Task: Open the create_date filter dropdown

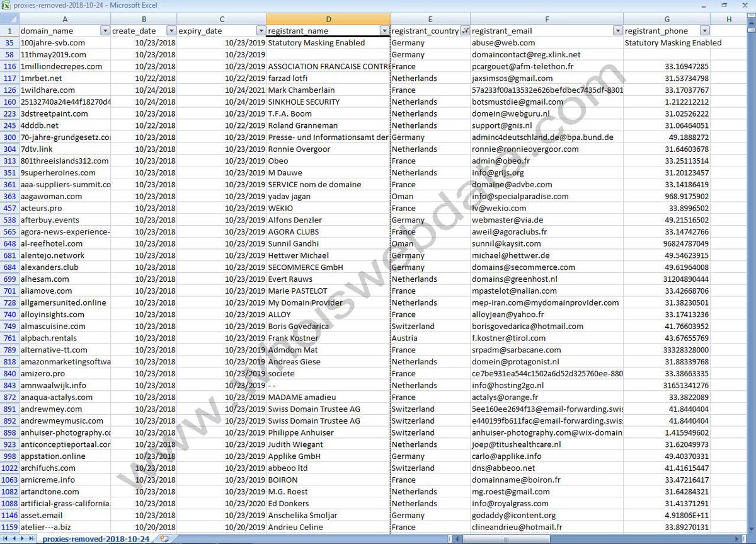Action: click(171, 31)
